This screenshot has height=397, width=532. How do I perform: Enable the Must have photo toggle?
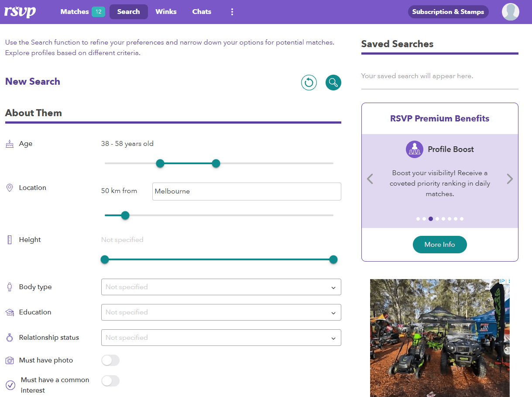tap(110, 360)
